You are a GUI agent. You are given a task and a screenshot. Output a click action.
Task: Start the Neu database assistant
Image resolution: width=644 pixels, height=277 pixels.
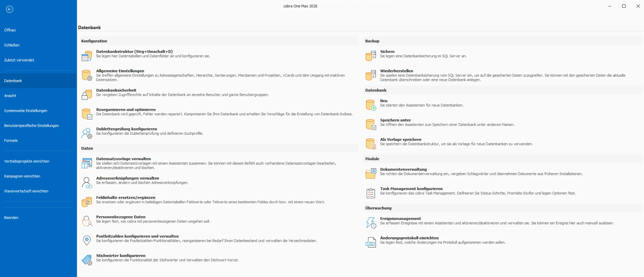[x=383, y=101]
